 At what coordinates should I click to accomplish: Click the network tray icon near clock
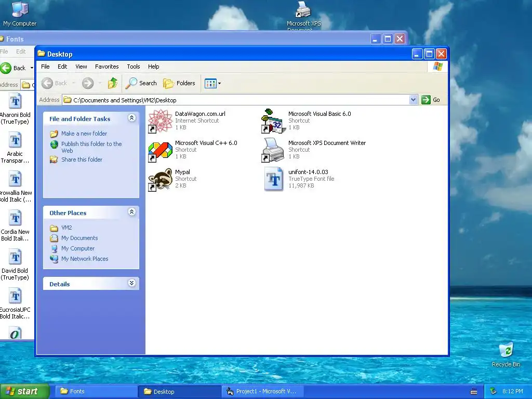[x=494, y=391]
